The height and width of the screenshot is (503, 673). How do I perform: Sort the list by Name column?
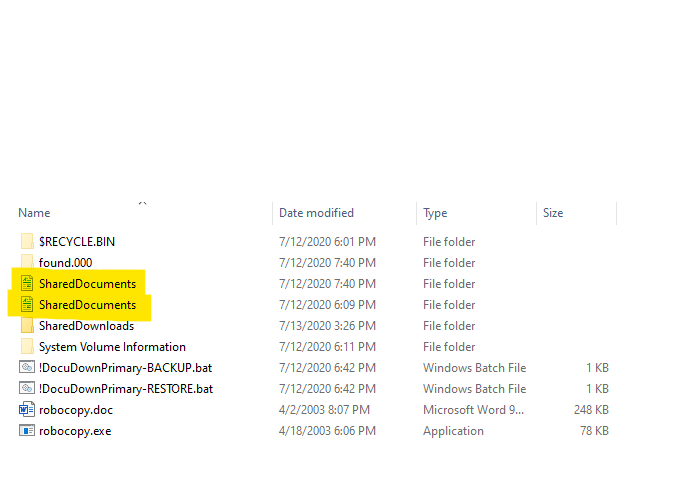point(34,213)
